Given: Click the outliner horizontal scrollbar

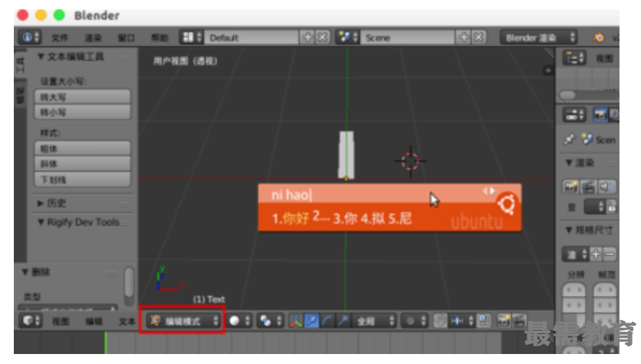Looking at the screenshot, I should (568, 95).
